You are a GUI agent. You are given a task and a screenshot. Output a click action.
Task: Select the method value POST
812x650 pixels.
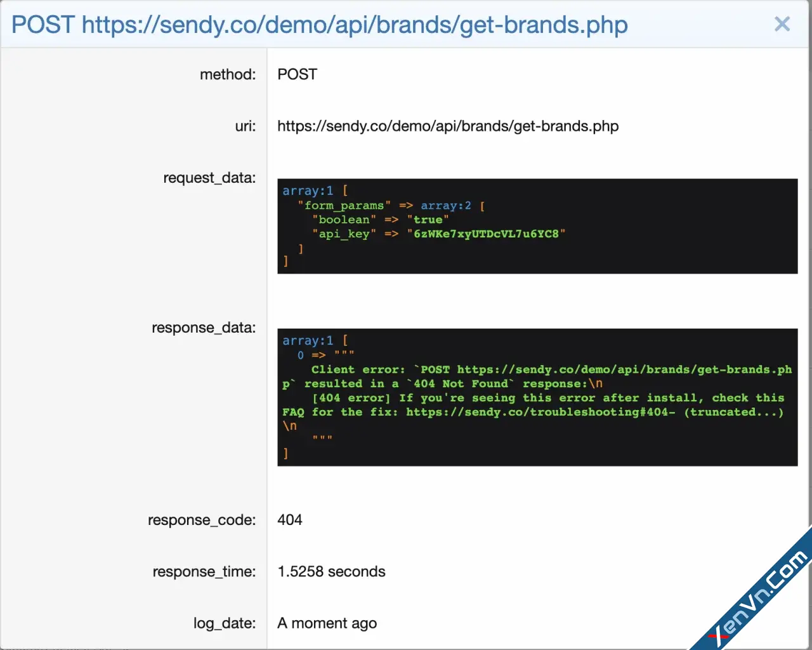(297, 74)
